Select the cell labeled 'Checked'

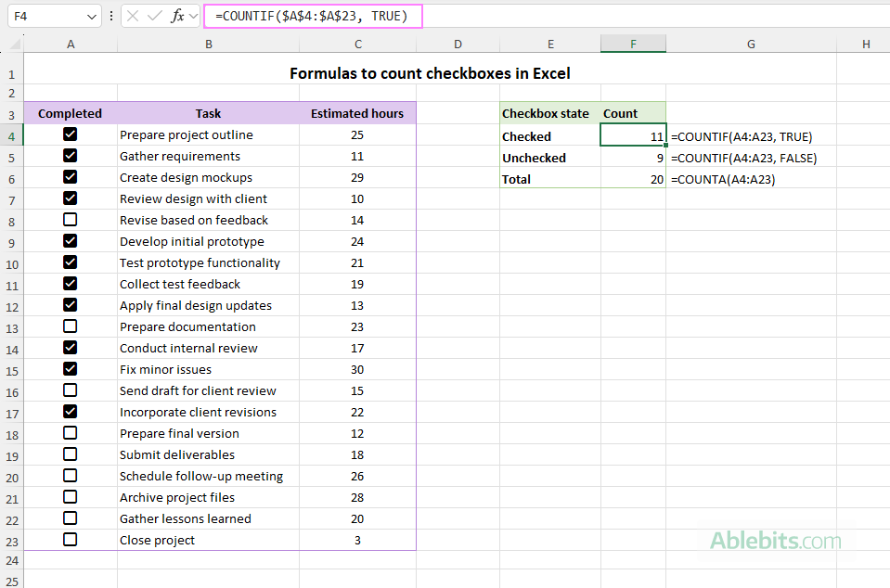click(x=550, y=135)
